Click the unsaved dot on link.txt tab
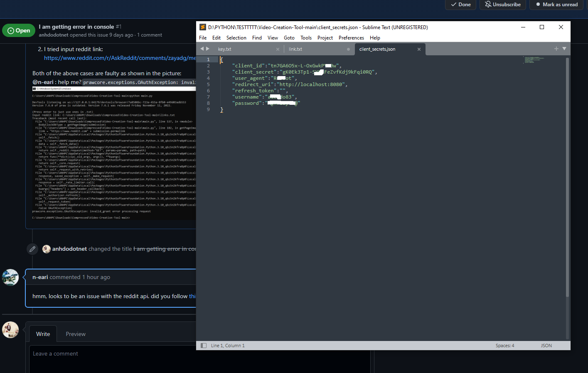 (x=348, y=49)
